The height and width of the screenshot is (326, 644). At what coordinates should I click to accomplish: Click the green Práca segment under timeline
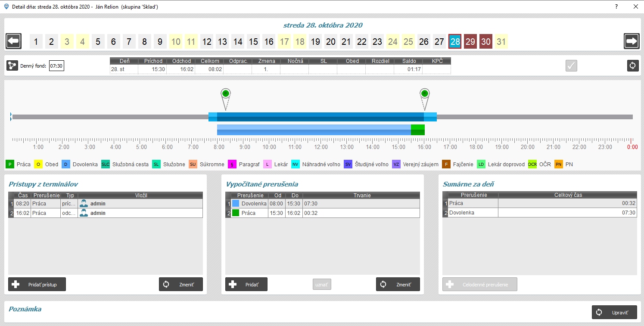click(418, 130)
